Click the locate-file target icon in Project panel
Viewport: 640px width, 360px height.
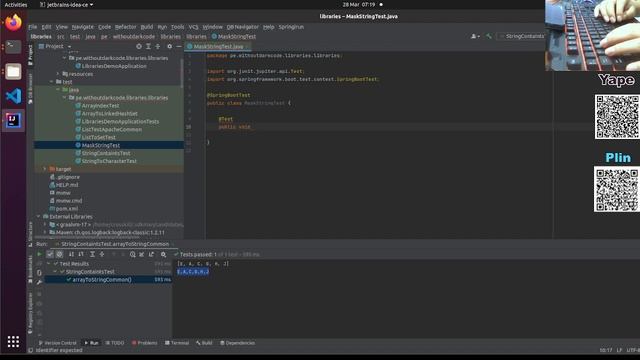coord(139,47)
